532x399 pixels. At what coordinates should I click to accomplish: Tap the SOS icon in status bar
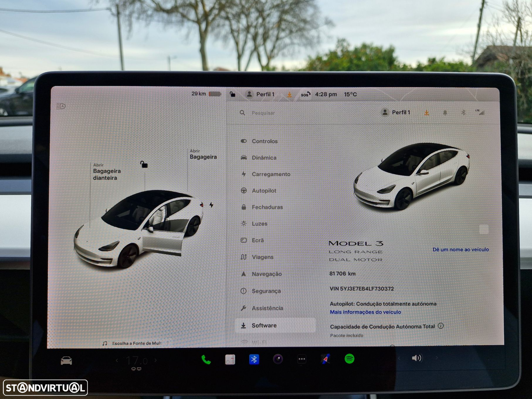[x=305, y=94]
